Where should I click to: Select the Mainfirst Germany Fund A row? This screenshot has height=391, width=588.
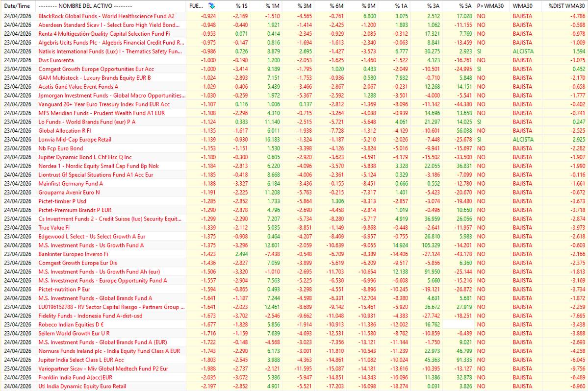pos(71,184)
